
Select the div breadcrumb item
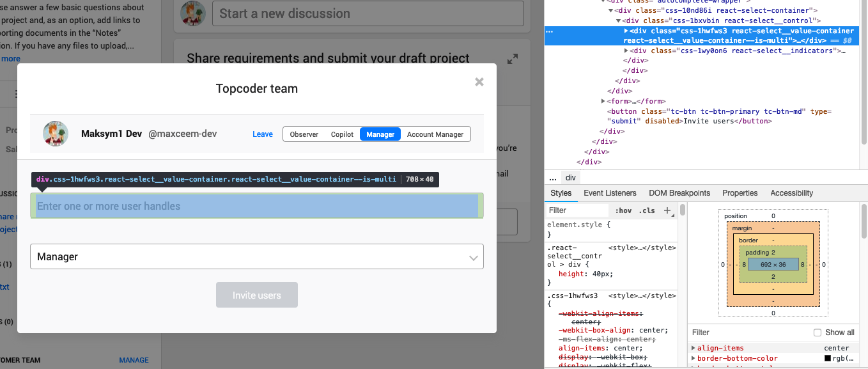pyautogui.click(x=571, y=178)
